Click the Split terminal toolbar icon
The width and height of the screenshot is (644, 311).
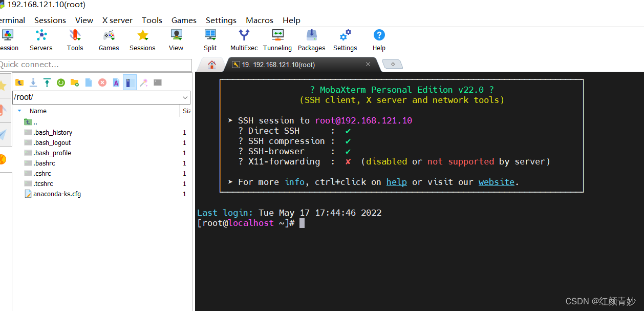210,40
